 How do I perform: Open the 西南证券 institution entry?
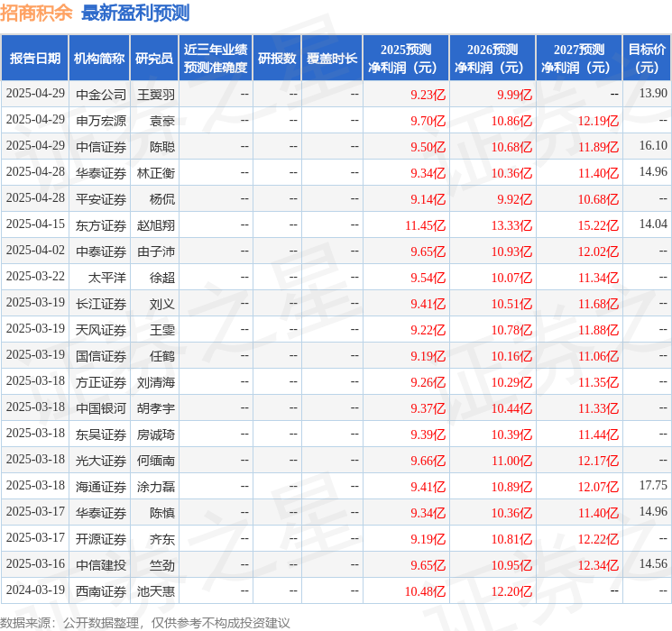click(x=101, y=591)
